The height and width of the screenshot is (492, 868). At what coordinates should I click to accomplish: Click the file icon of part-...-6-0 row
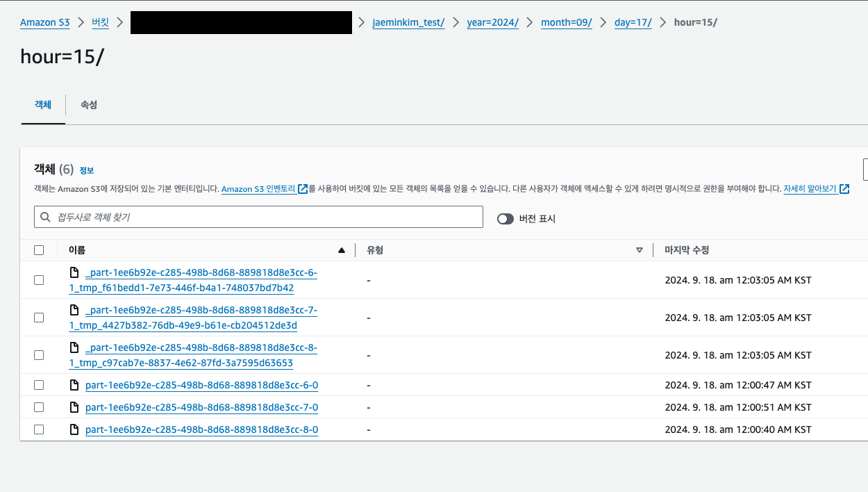click(x=74, y=385)
